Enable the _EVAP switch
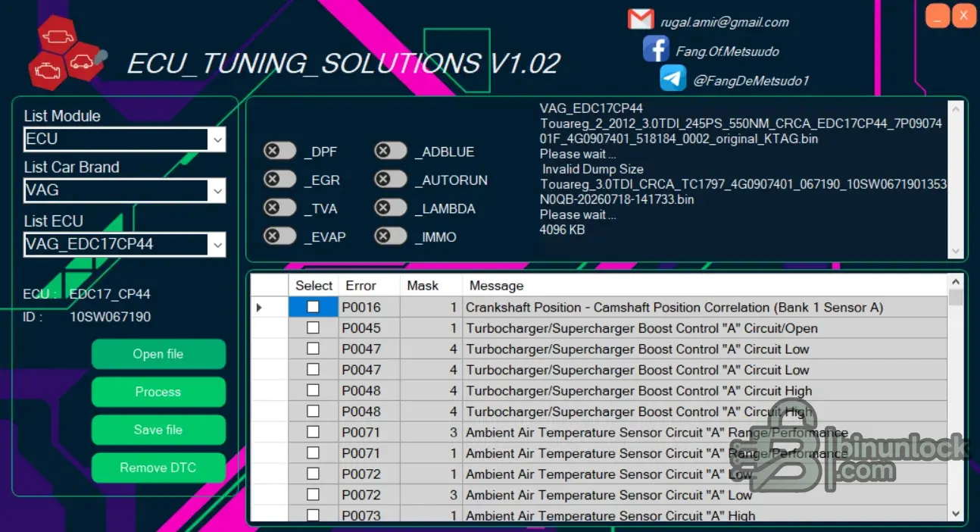The image size is (980, 532). tap(280, 236)
